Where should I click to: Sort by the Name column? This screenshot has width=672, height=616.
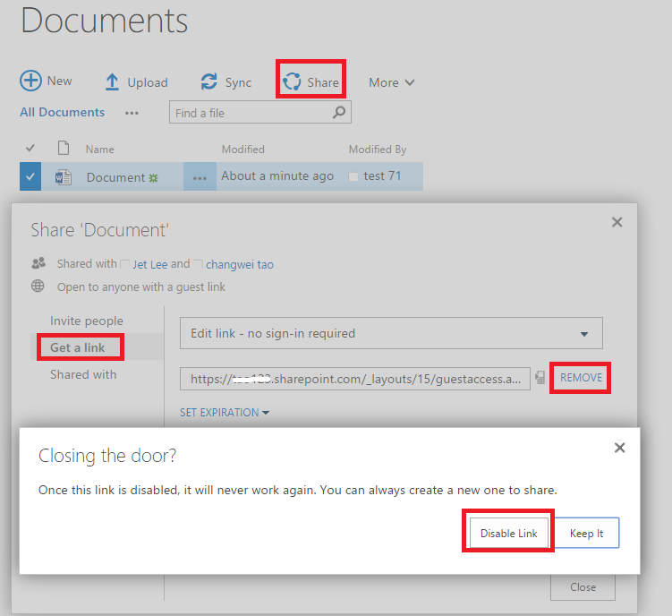[100, 150]
